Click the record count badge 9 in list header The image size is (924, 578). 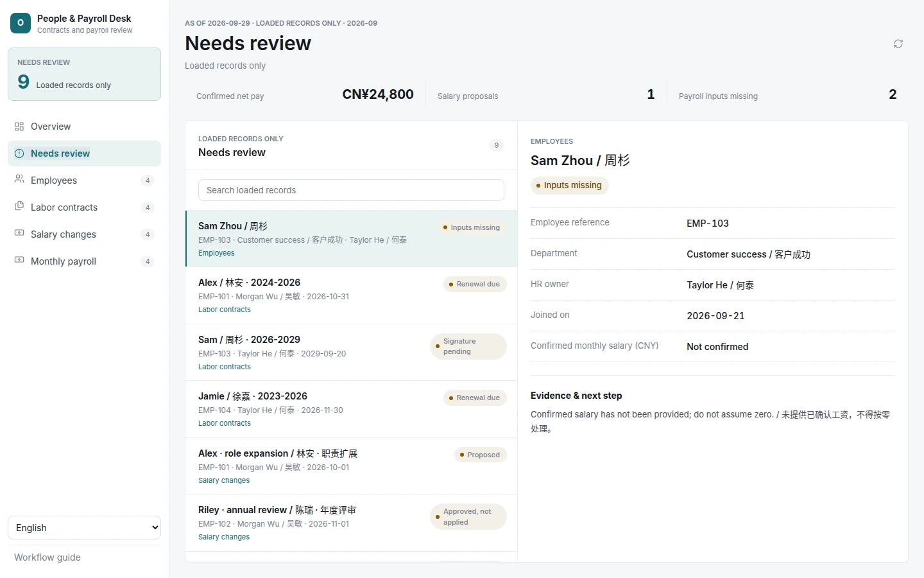pyautogui.click(x=497, y=145)
